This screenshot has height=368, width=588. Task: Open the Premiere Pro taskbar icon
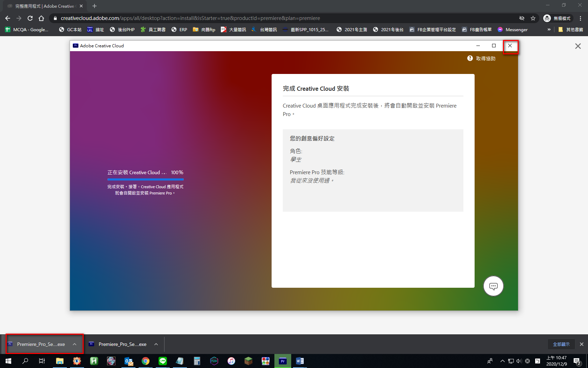point(282,361)
